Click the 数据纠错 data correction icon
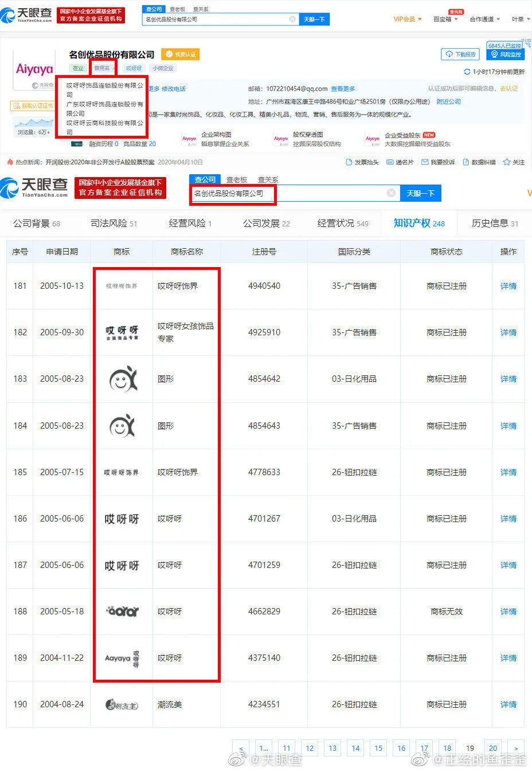The width and height of the screenshot is (532, 772). [x=466, y=162]
